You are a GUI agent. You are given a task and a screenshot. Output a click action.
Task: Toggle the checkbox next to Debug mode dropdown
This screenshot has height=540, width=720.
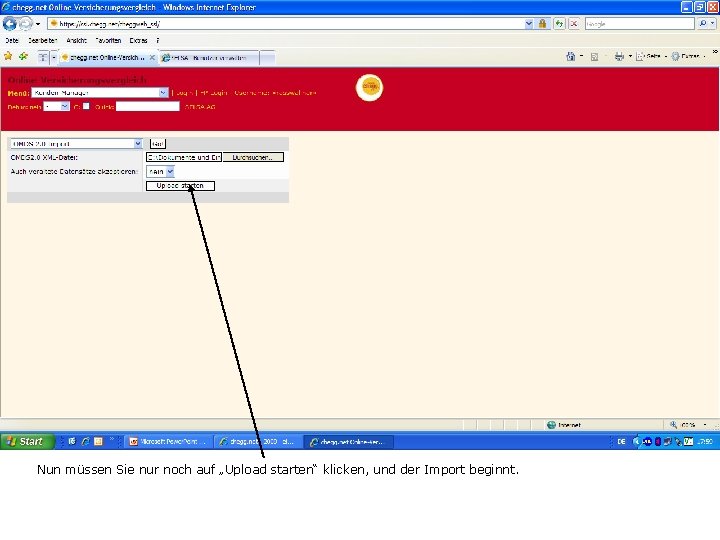[86, 106]
